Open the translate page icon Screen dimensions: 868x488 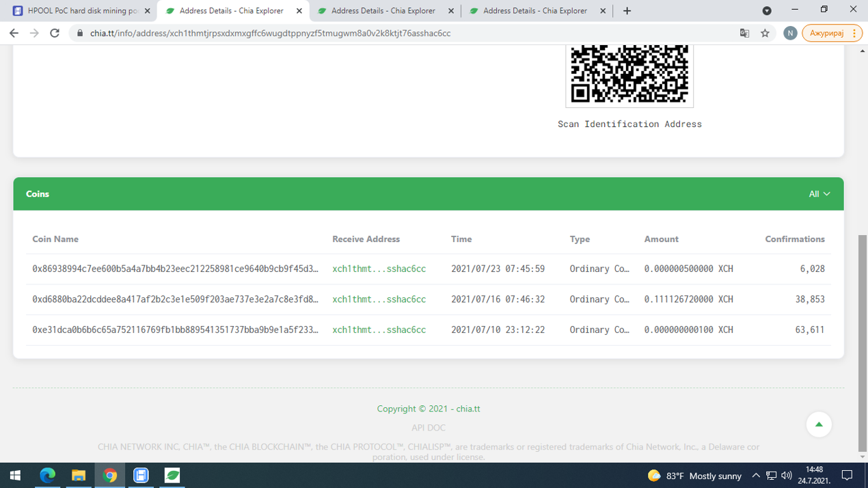pos(745,33)
